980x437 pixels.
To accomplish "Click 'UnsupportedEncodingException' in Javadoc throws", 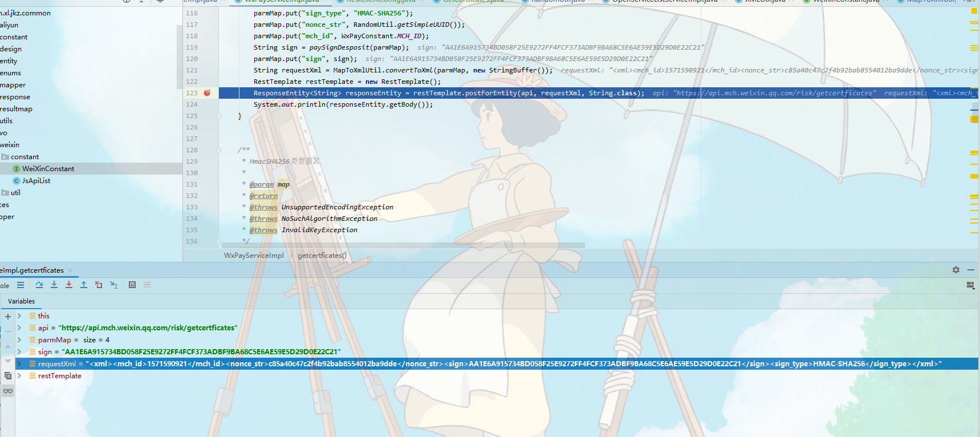I will pos(337,207).
